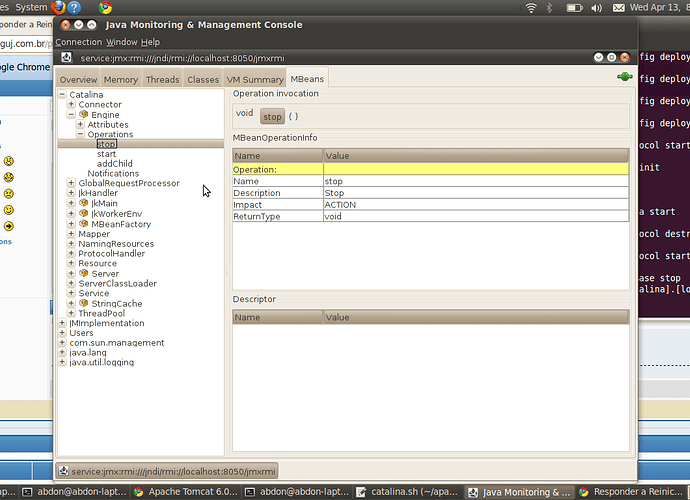Expand the Users node
Image resolution: width=690 pixels, height=500 pixels.
tap(62, 332)
